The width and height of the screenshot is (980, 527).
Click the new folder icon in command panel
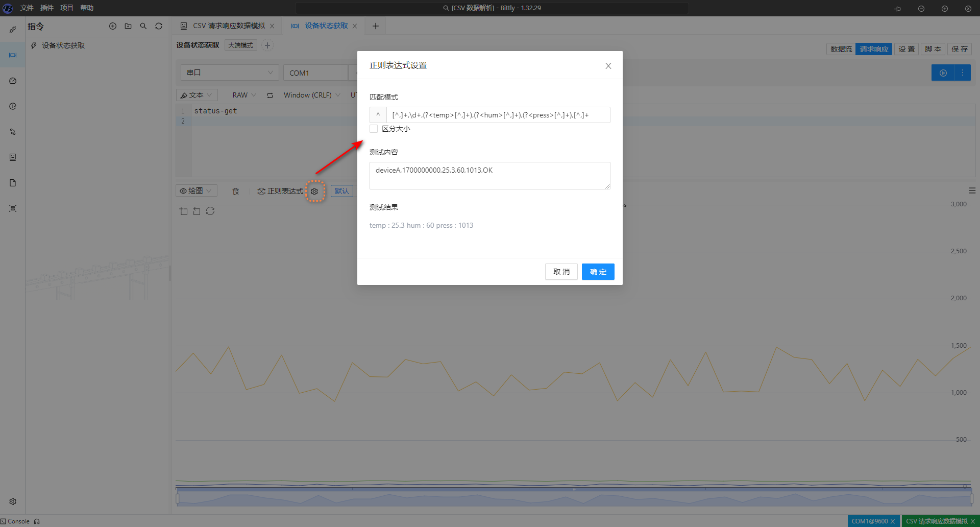point(128,26)
